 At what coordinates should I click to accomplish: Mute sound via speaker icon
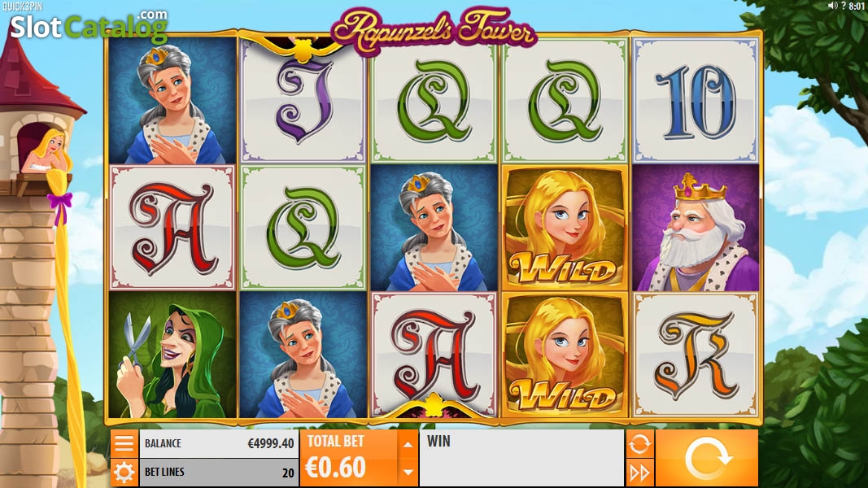click(x=832, y=6)
